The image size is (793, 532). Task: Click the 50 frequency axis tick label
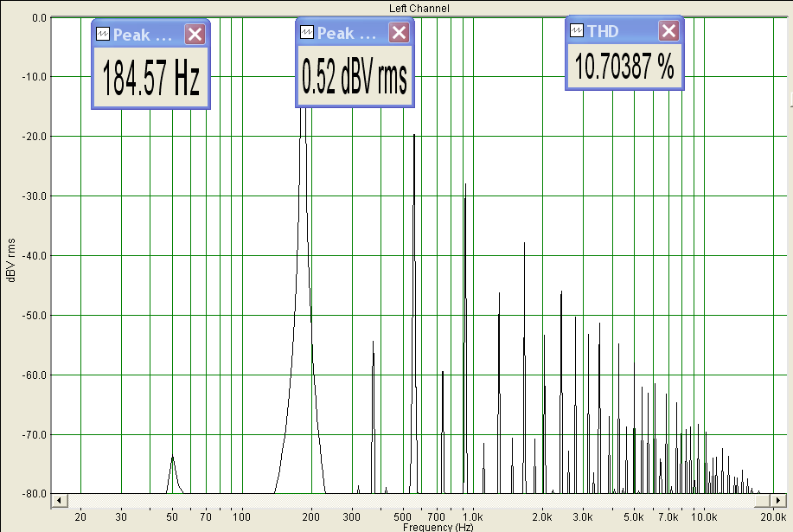(172, 517)
